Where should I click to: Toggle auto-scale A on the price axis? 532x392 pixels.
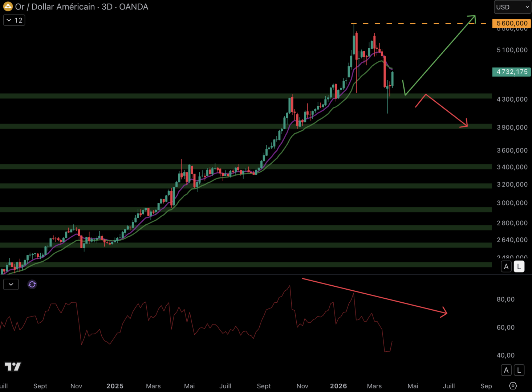506,266
